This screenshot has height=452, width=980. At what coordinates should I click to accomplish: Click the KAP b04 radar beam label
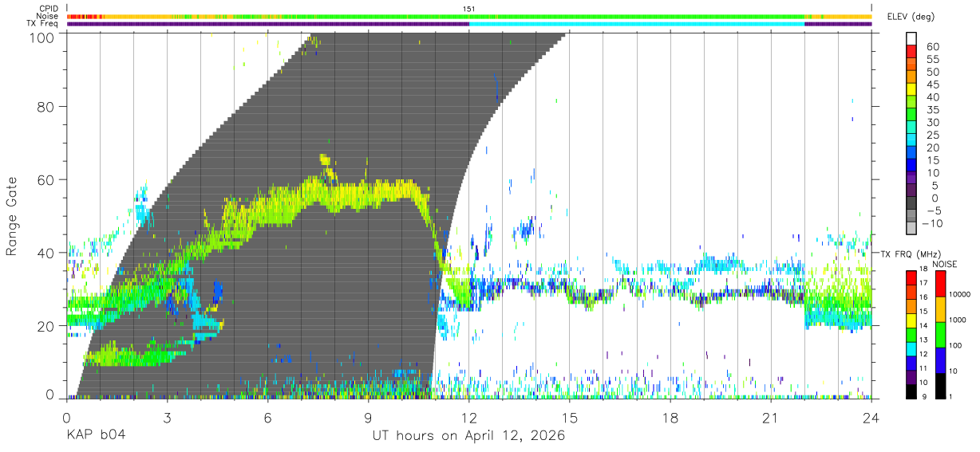[95, 436]
